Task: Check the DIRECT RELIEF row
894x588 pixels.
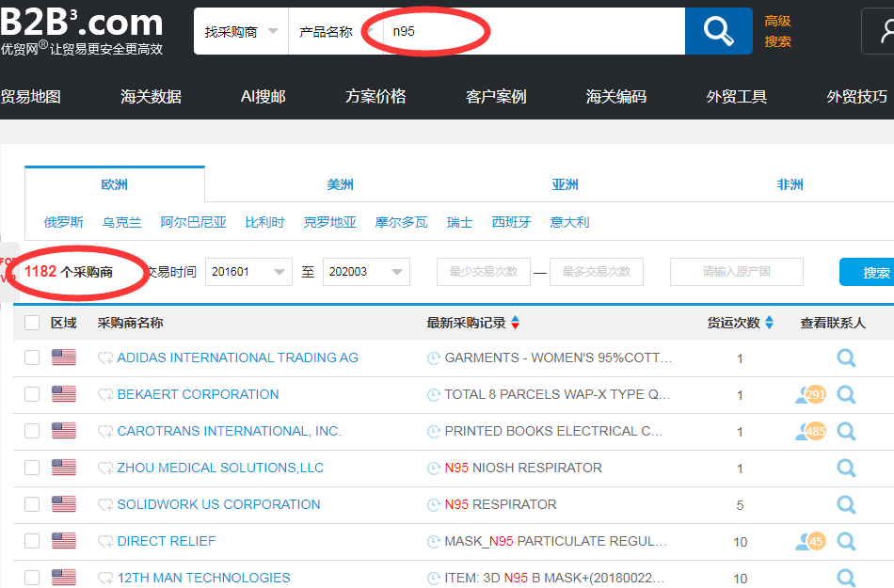Action: click(32, 541)
